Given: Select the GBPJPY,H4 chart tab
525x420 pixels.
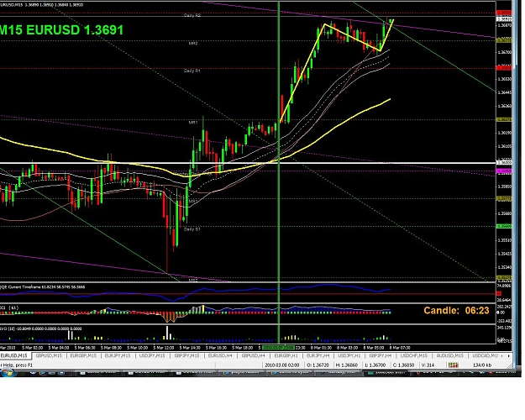Looking at the screenshot, I should [381, 355].
